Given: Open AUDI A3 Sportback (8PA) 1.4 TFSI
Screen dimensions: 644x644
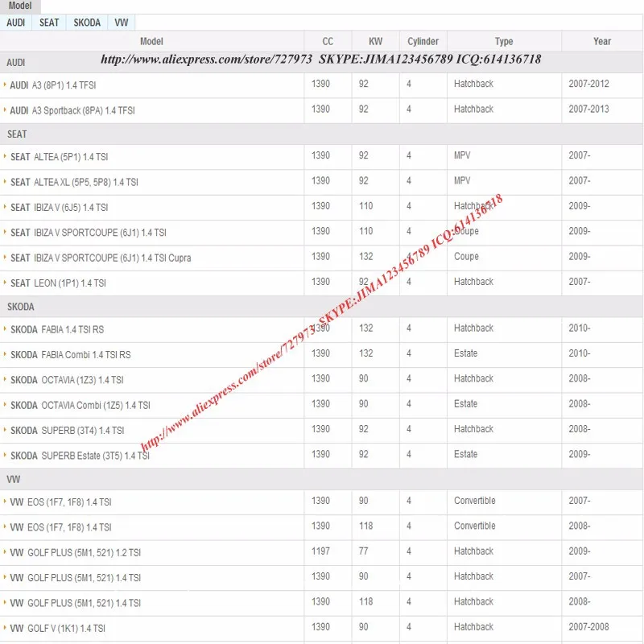Looking at the screenshot, I should coord(72,111).
